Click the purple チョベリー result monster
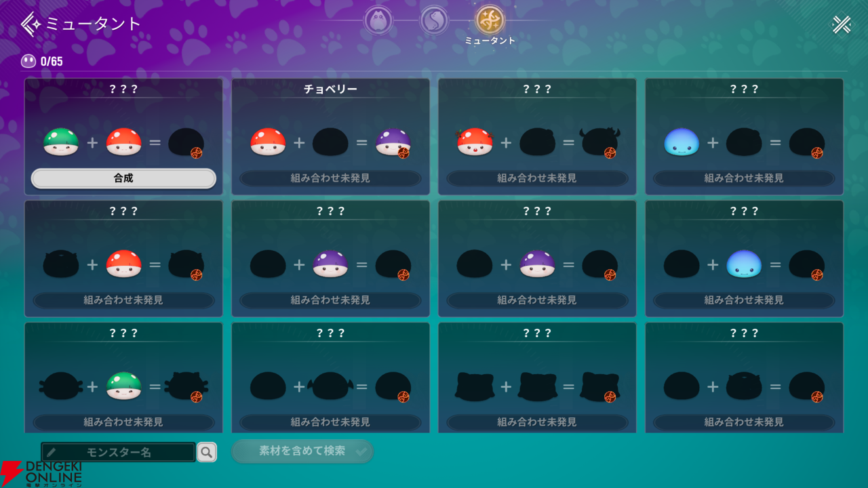Viewport: 868px width, 488px height. point(393,142)
